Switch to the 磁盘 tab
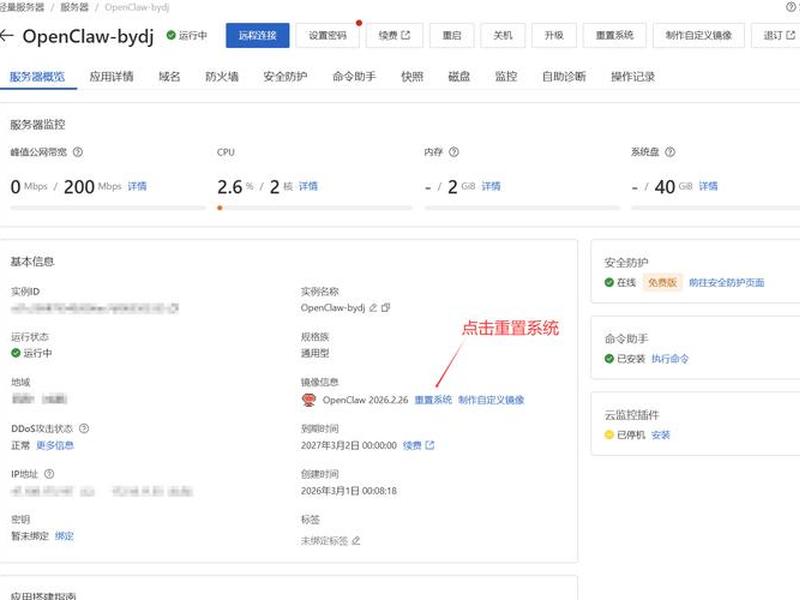Image resolution: width=800 pixels, height=600 pixels. click(x=459, y=77)
